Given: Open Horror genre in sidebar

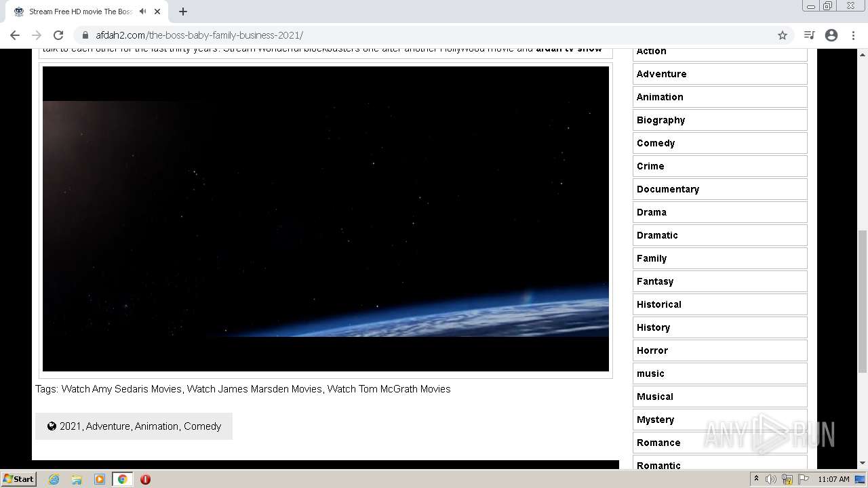Looking at the screenshot, I should (719, 350).
